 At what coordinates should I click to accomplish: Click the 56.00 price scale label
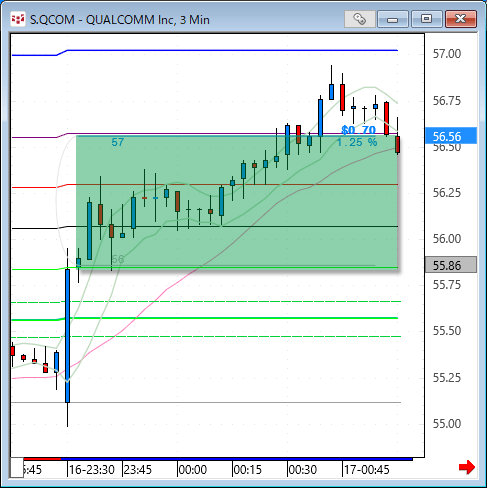pos(447,239)
